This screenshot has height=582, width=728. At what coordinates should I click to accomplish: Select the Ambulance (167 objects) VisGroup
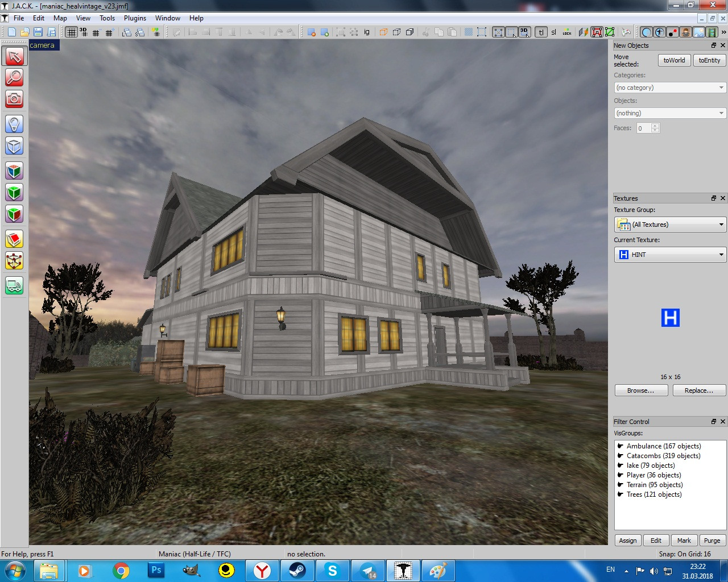[x=664, y=446]
